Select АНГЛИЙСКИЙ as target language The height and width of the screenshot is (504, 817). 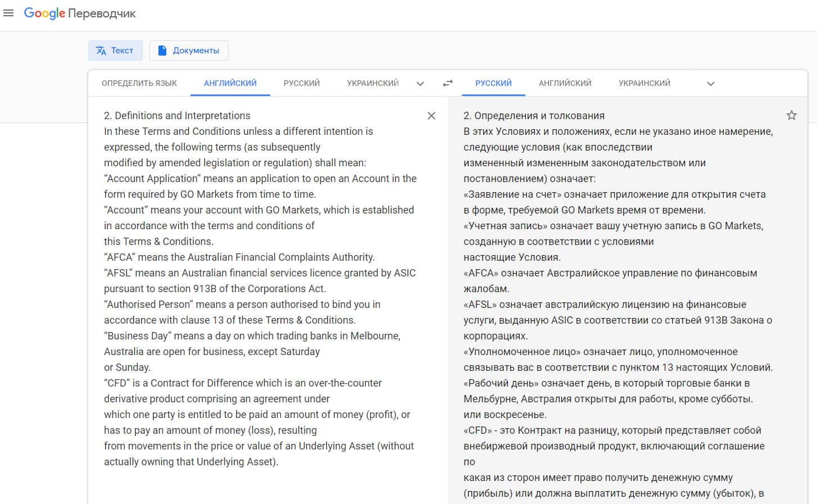[x=565, y=83]
